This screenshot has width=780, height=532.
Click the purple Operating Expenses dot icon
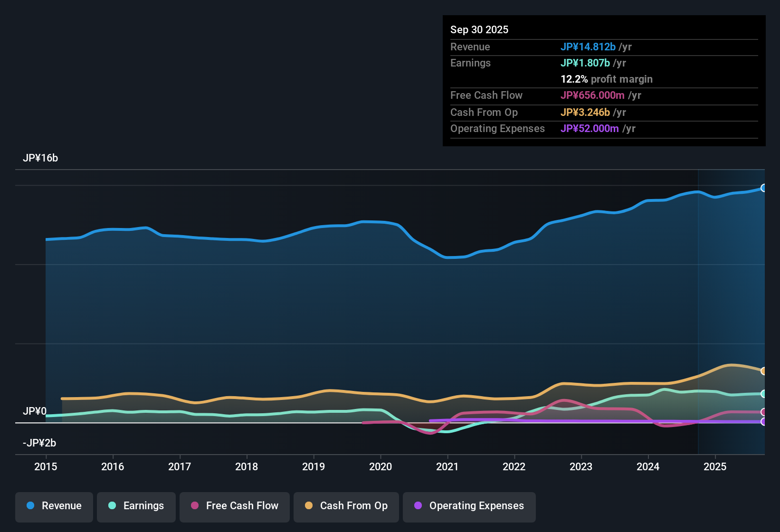[x=418, y=506]
